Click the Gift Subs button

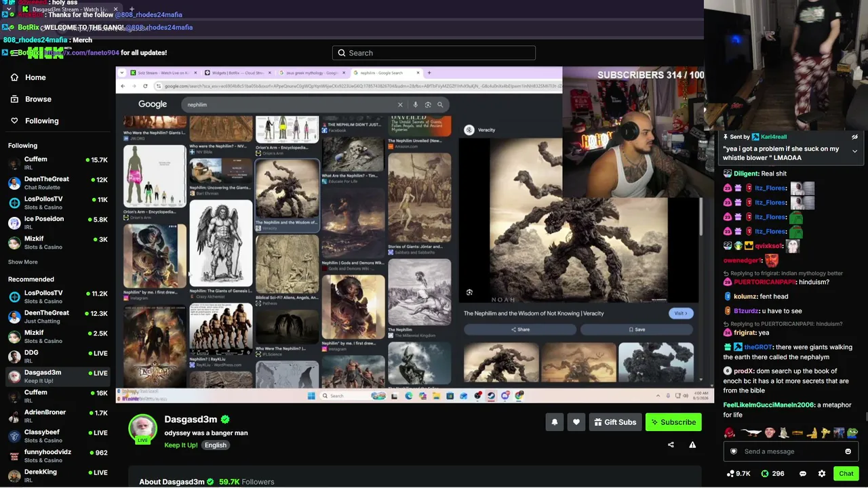point(615,422)
